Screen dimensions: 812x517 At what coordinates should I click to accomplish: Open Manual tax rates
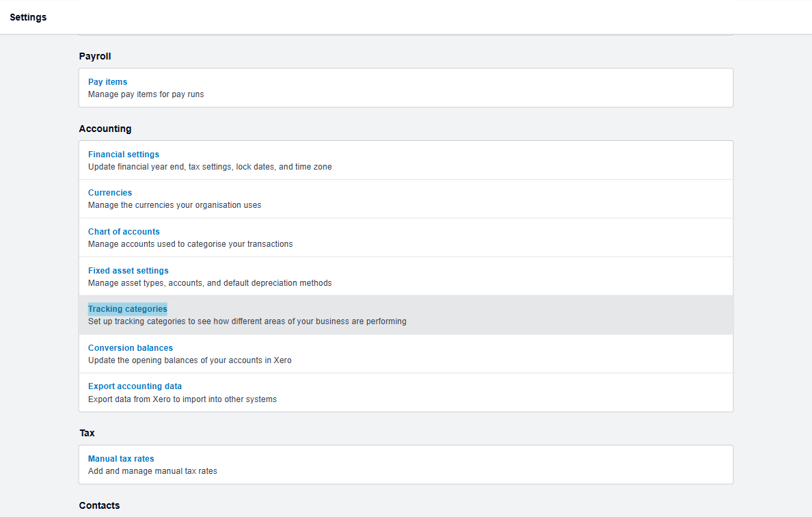121,459
